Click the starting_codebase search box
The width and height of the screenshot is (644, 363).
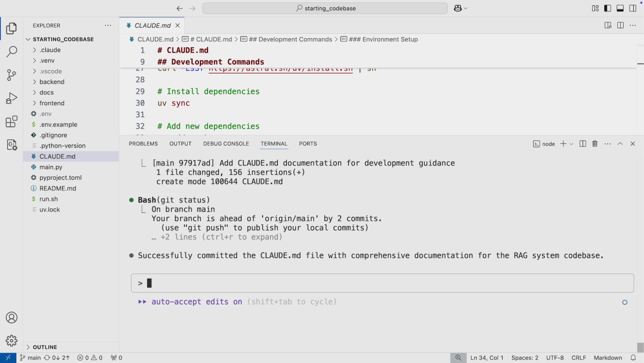click(x=325, y=8)
